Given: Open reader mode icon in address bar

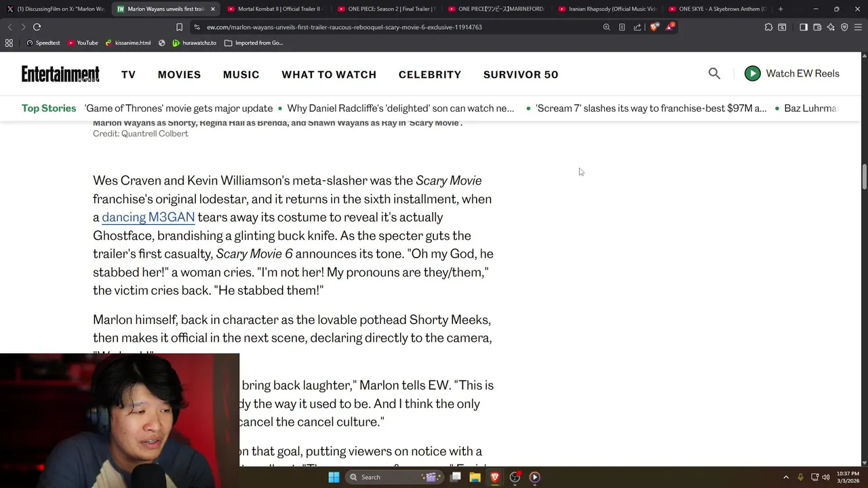Looking at the screenshot, I should click(622, 27).
